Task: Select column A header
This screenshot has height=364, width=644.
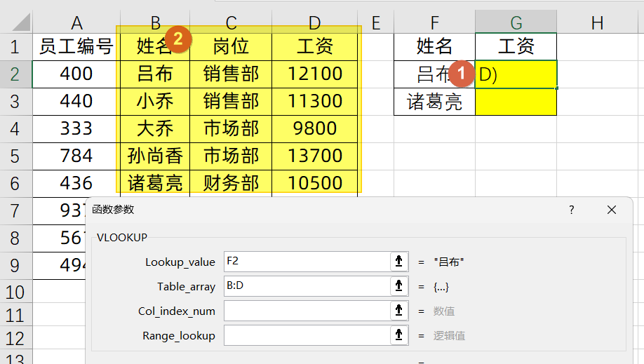Action: 76,22
